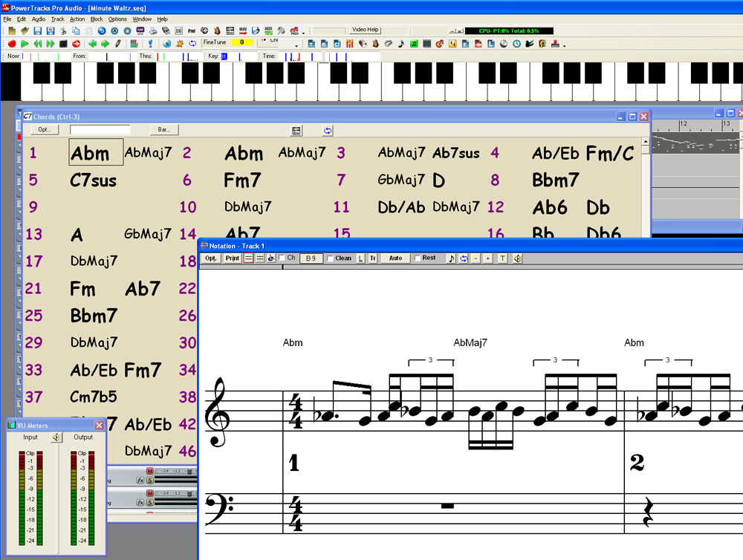Click the piano roll green icon in toolbar
Viewport: 743px width, 560px height.
point(414,44)
